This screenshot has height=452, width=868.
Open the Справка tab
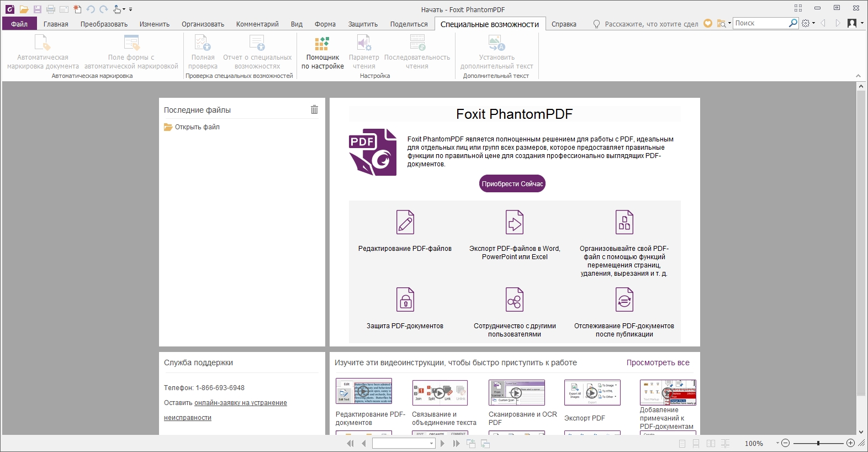point(564,24)
